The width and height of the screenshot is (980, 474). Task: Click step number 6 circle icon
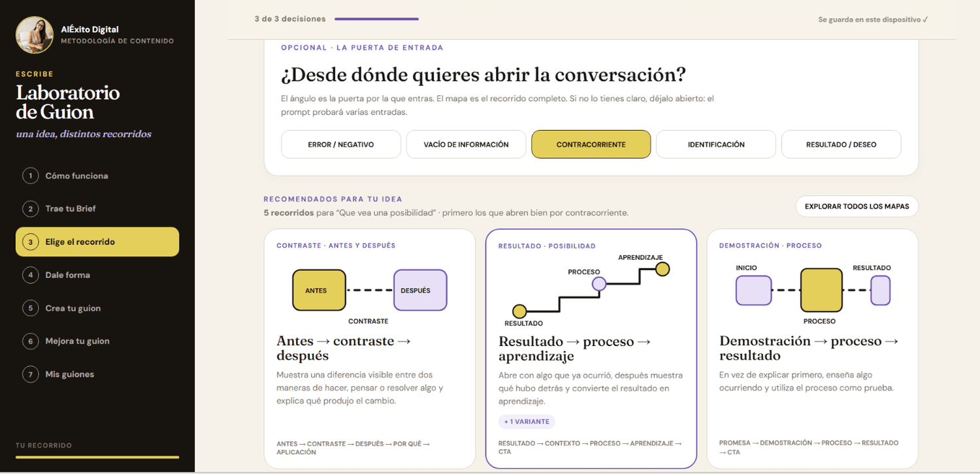[x=30, y=341]
